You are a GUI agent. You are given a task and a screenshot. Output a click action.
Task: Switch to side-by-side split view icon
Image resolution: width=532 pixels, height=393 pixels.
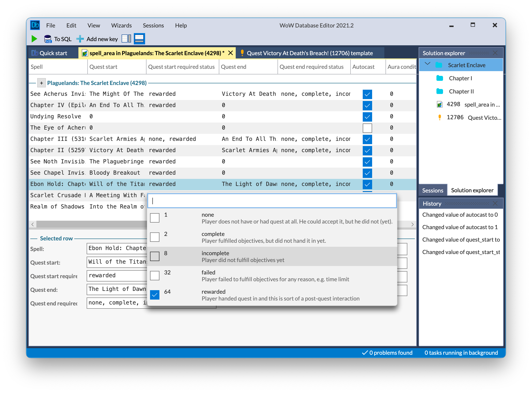[126, 39]
